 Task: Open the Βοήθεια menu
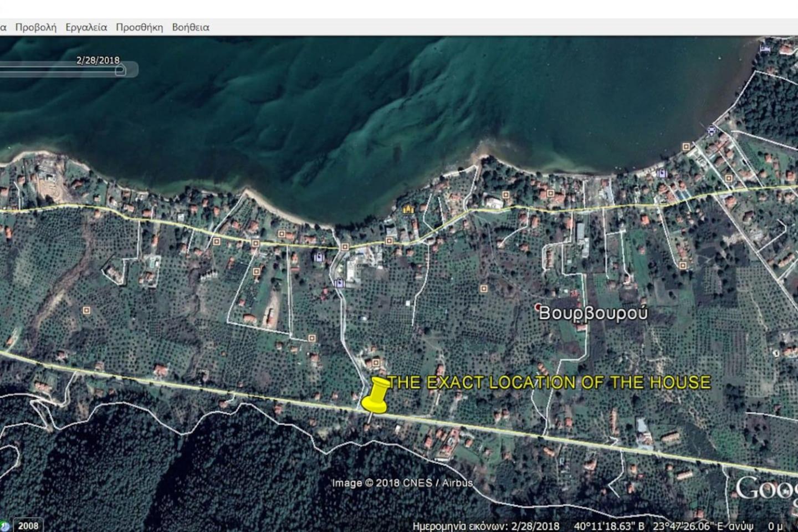coord(191,27)
